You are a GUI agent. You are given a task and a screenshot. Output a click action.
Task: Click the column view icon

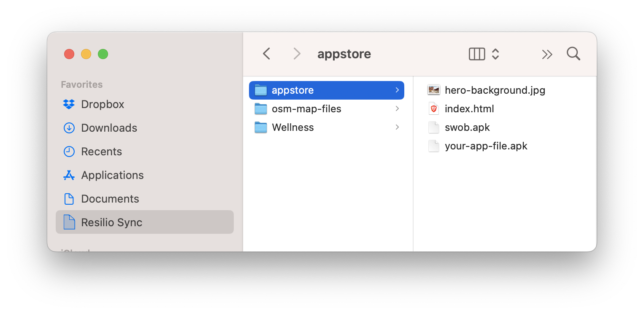pos(477,54)
